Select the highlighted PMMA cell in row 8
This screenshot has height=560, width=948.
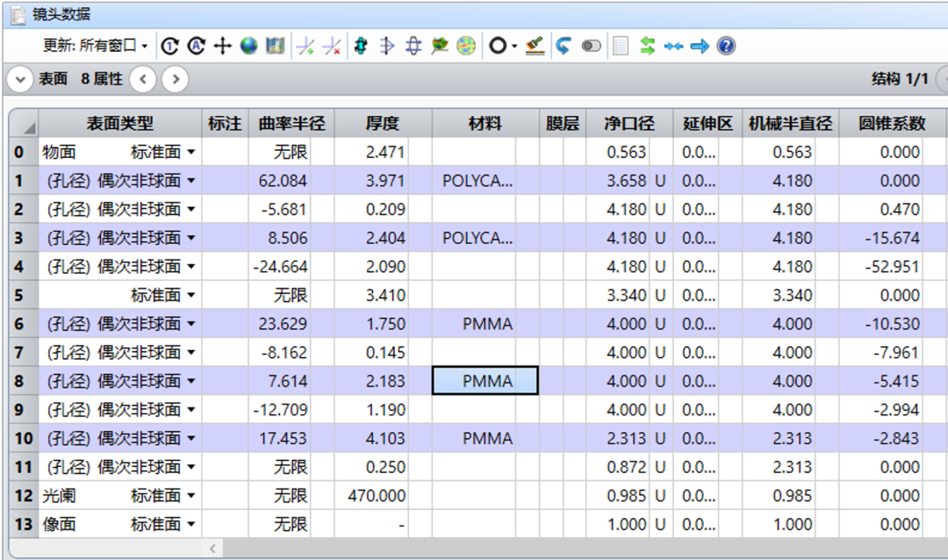point(485,381)
